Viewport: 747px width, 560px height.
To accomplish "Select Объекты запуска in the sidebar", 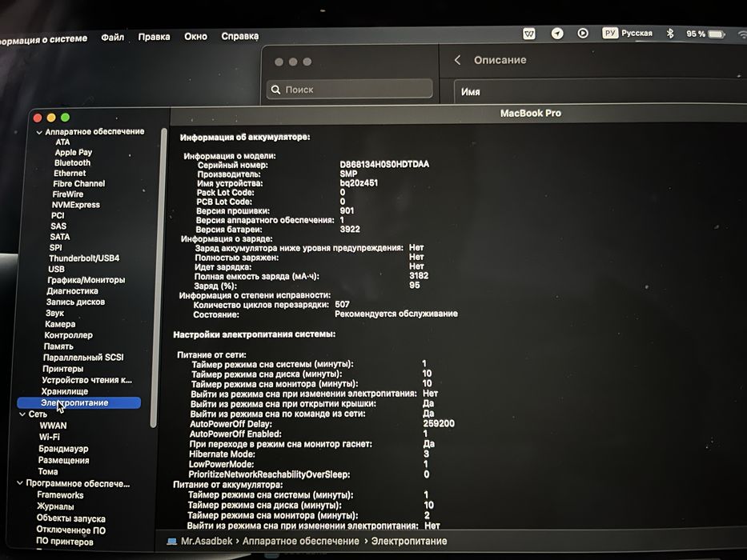I will tap(71, 518).
